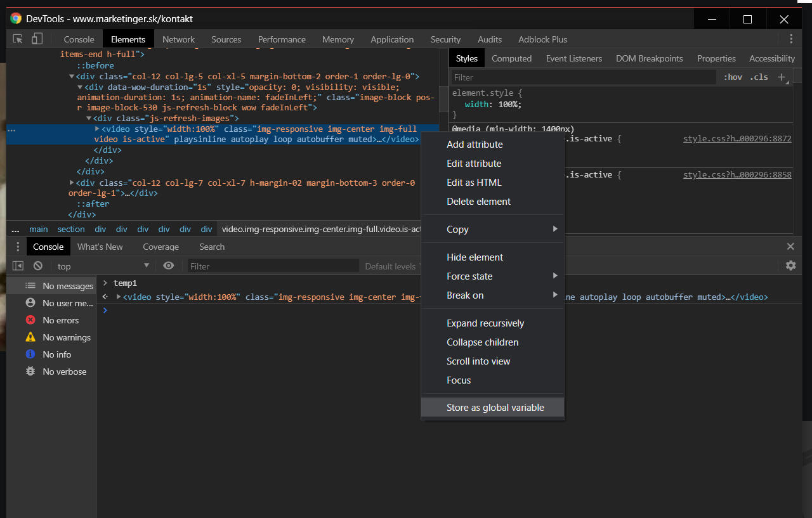Expand the video result in console output
This screenshot has width=812, height=518.
119,297
